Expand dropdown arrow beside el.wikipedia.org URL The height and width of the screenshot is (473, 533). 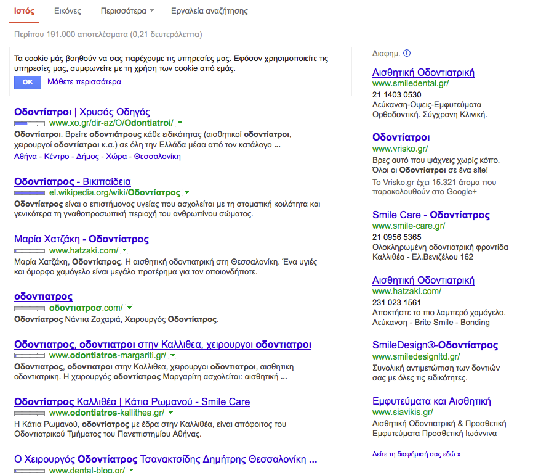click(187, 193)
